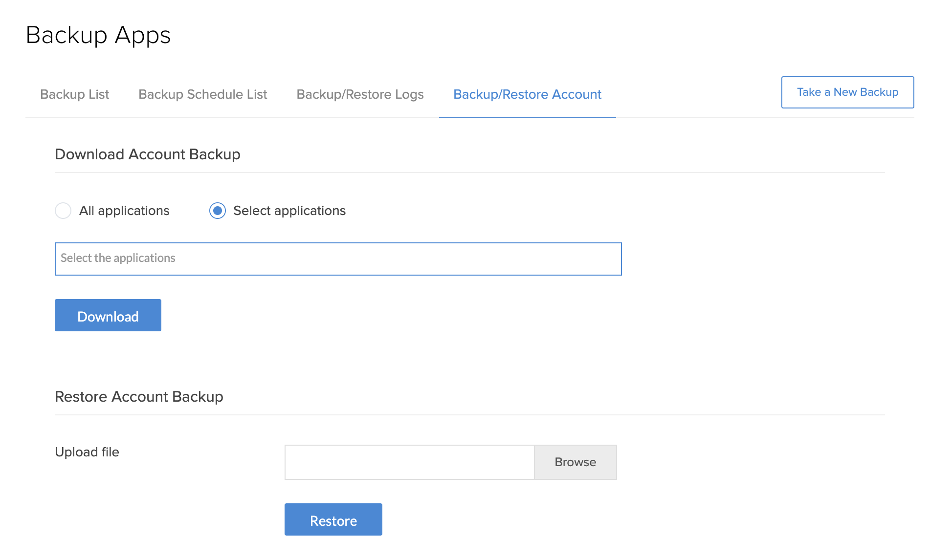Open the Backup/Restore Logs tab

click(x=360, y=94)
